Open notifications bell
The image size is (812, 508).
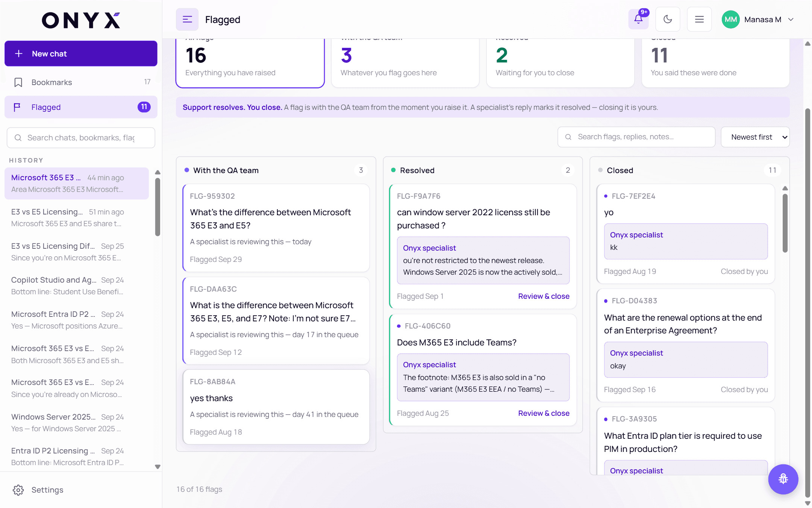click(638, 19)
